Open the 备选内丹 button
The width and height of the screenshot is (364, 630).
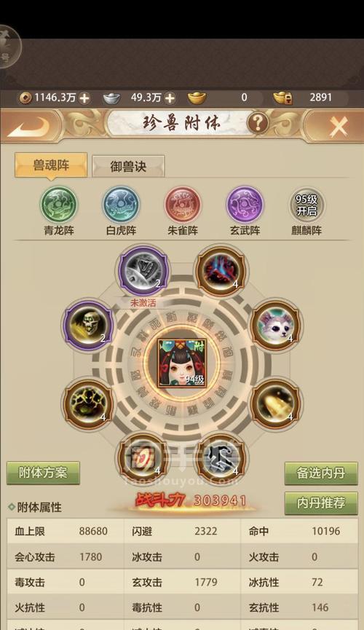pyautogui.click(x=321, y=473)
